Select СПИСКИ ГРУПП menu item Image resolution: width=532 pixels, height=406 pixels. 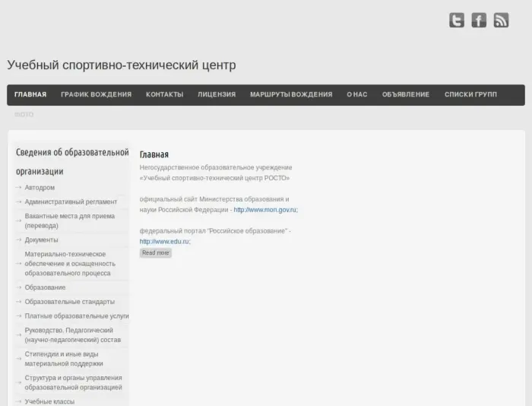click(470, 95)
